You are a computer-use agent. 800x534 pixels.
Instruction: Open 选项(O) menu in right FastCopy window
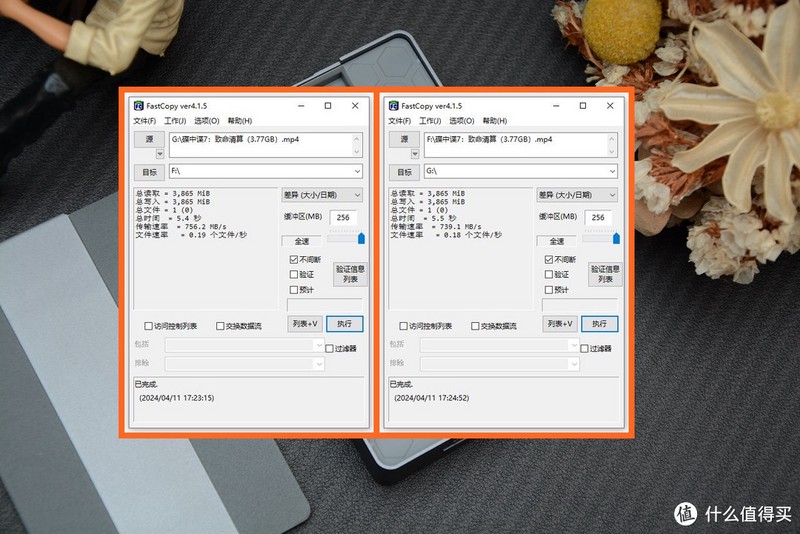point(462,121)
